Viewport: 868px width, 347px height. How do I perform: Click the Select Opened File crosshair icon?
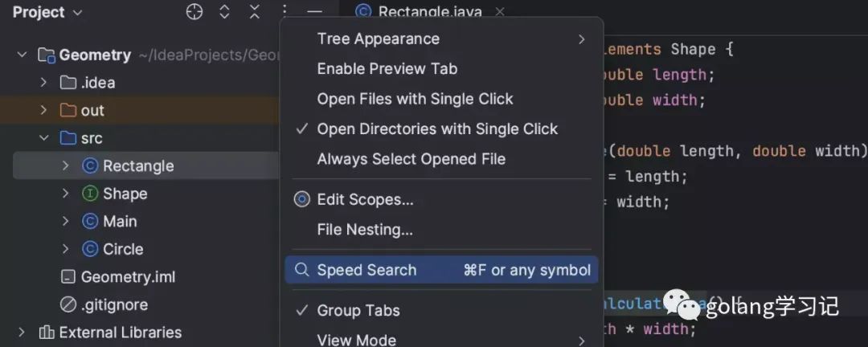(194, 11)
